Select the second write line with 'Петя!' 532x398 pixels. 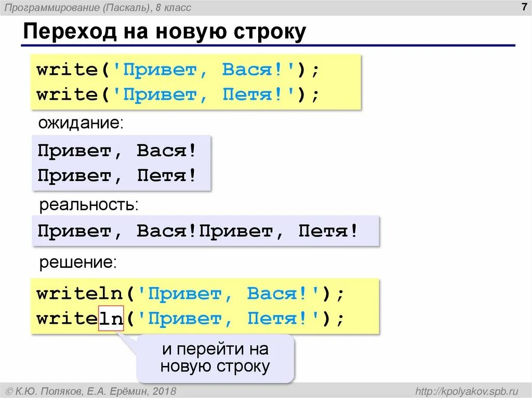[178, 94]
